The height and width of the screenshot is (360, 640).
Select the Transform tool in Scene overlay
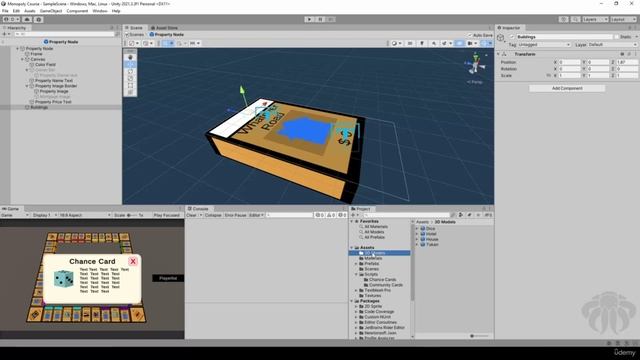pyautogui.click(x=130, y=92)
